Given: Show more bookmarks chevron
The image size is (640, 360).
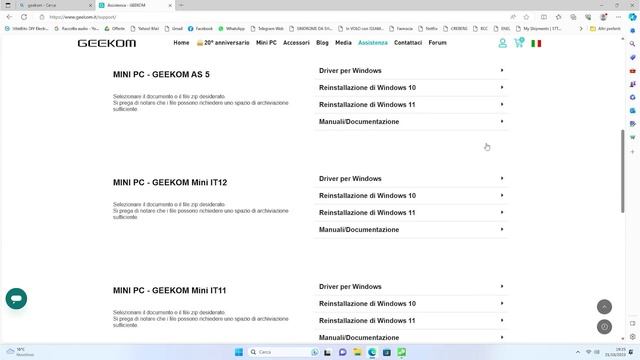Looking at the screenshot, I should point(581,29).
